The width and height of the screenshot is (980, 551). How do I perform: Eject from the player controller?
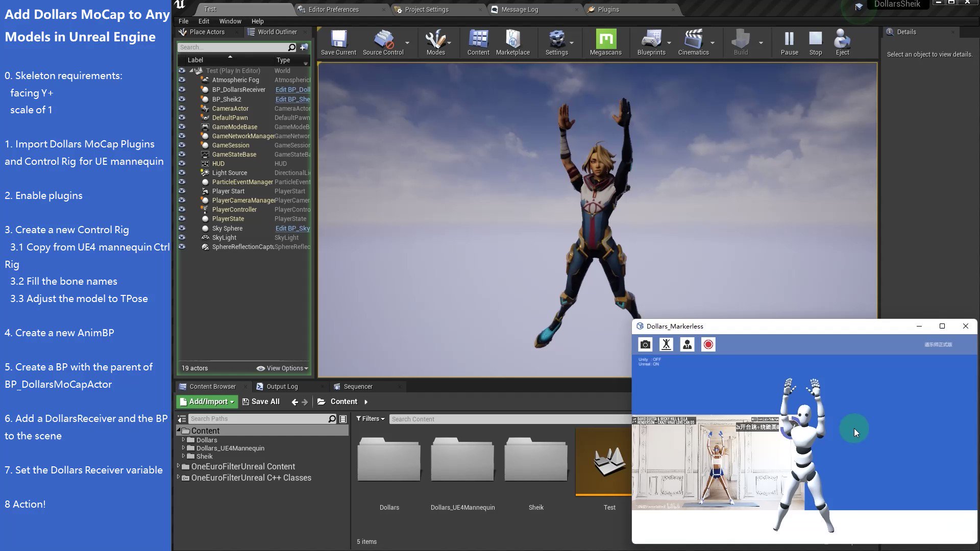842,42
